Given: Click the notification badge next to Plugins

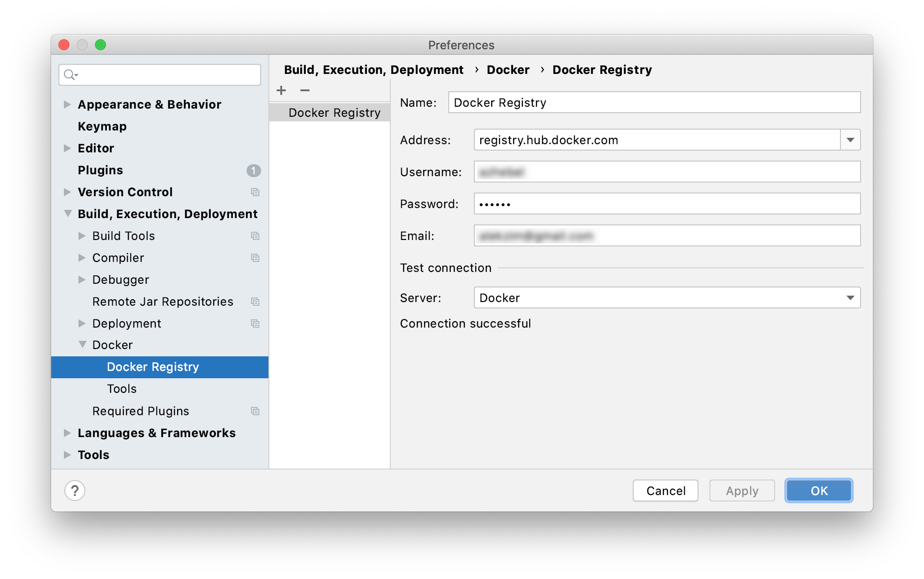Looking at the screenshot, I should (254, 170).
